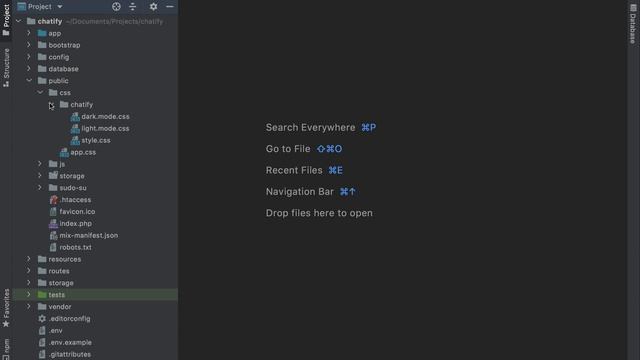Select the chatify project root label
Image resolution: width=640 pixels, height=360 pixels.
[x=50, y=21]
